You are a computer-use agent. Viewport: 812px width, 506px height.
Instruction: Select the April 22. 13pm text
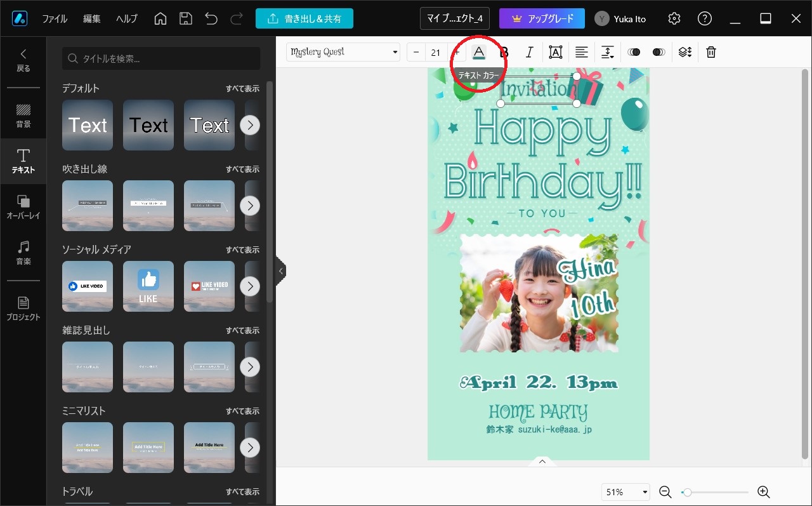pos(538,382)
